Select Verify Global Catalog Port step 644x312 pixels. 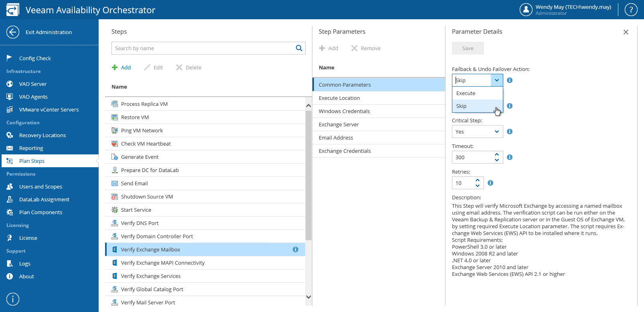coord(205,289)
